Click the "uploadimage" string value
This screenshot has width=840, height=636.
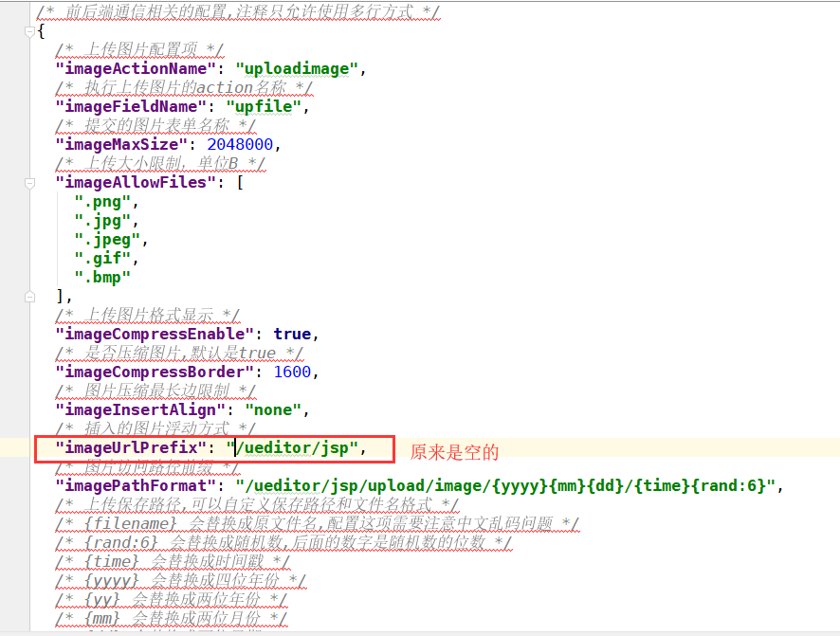(x=297, y=69)
